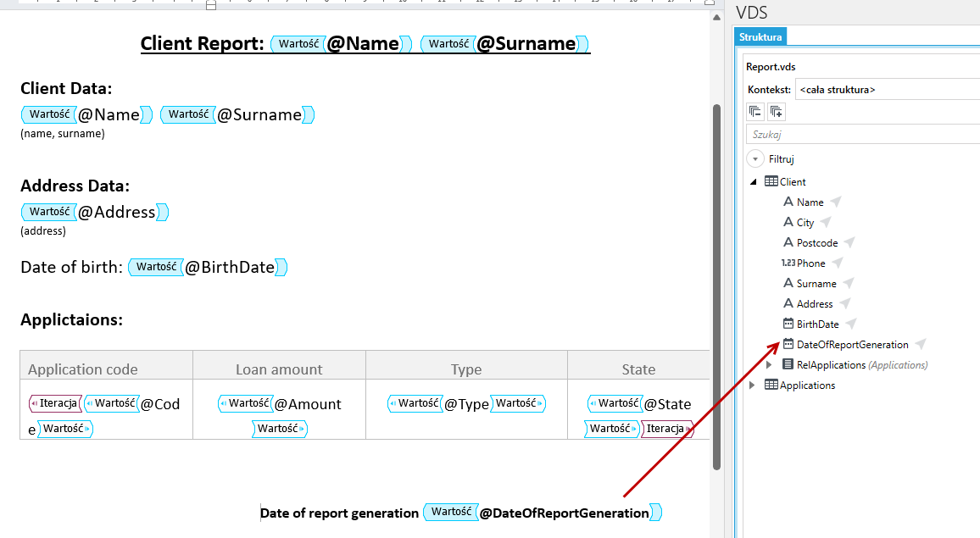
Task: Select the Surname tree item
Action: [816, 284]
